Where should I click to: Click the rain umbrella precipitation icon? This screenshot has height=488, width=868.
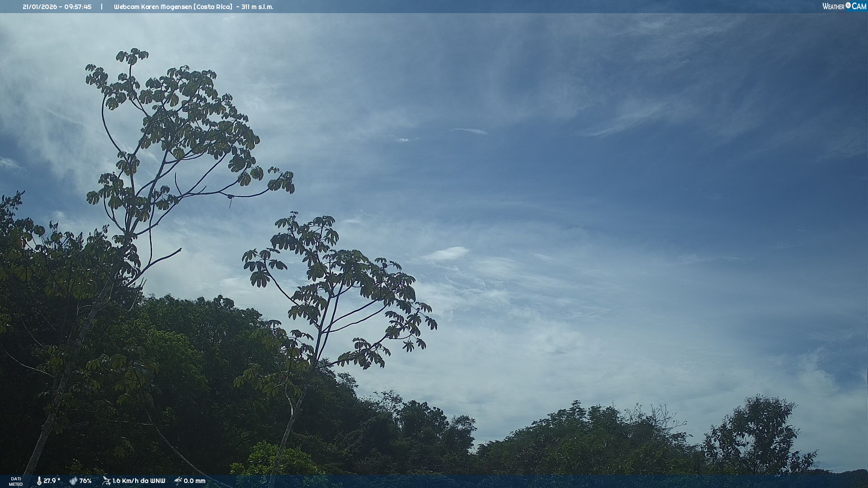click(178, 481)
